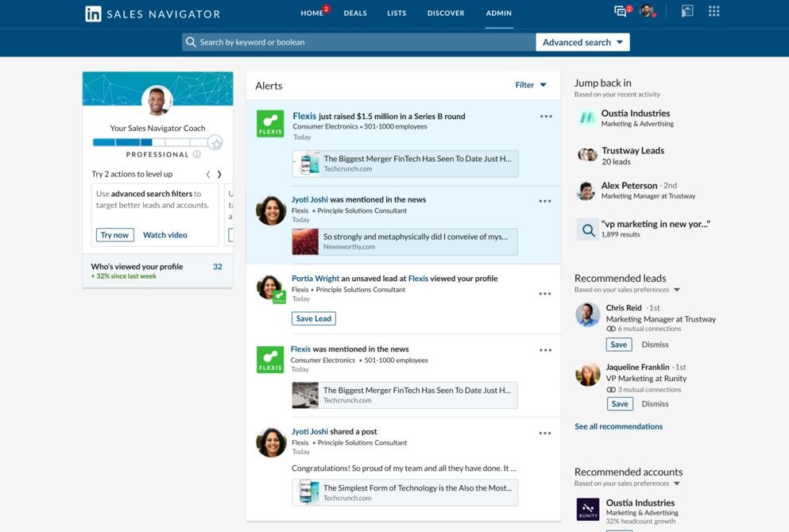The width and height of the screenshot is (789, 532).
Task: Open more options for Portia Wright alert
Action: point(545,294)
